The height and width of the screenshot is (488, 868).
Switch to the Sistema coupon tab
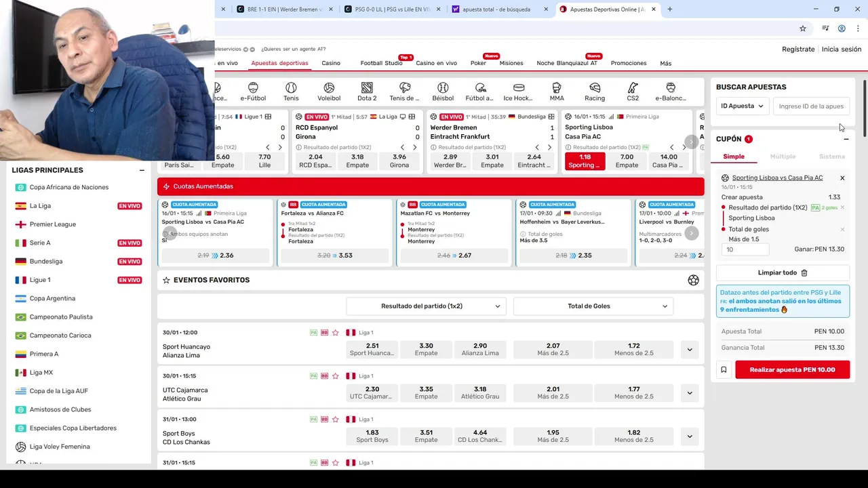832,157
